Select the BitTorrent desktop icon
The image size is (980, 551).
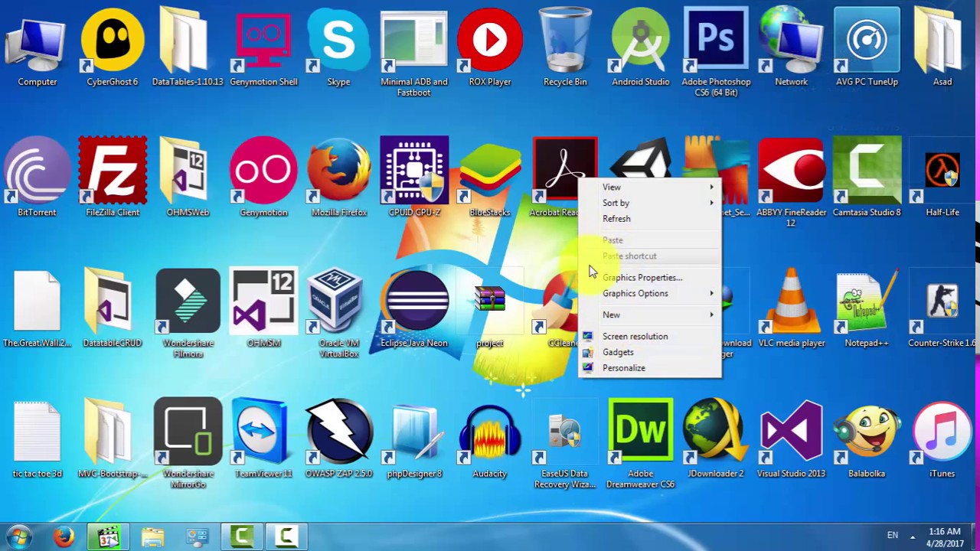tap(37, 170)
